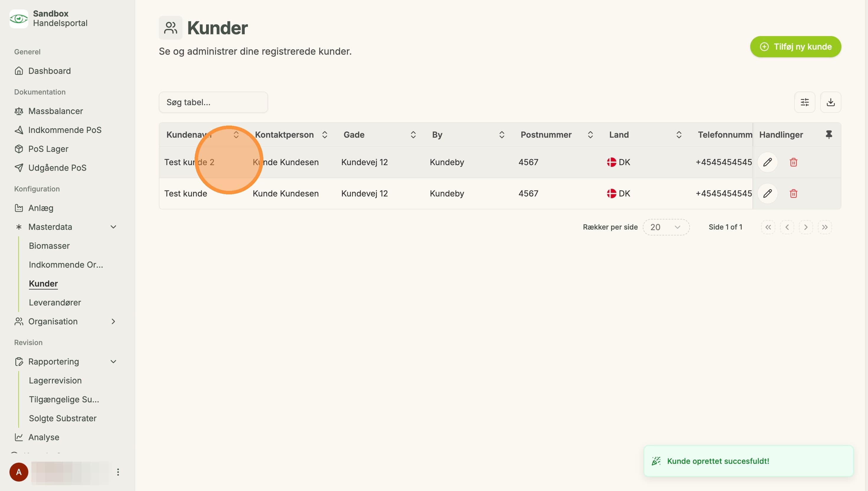Image resolution: width=868 pixels, height=491 pixels.
Task: Delete the Test kunde 2 row
Action: 794,162
